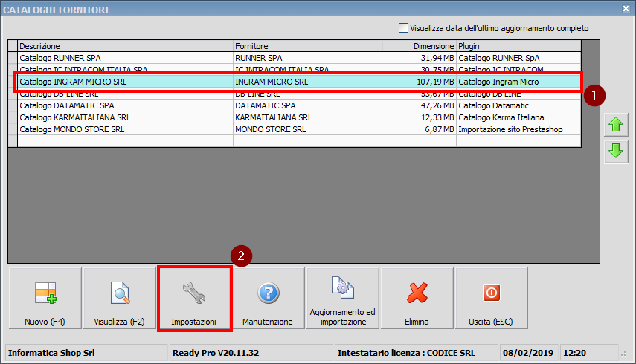The image size is (636, 364).
Task: Click plugin cell Catalogo Datamatic
Action: pos(518,105)
